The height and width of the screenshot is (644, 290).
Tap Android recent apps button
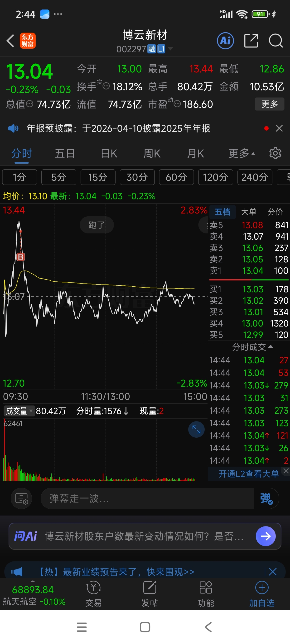point(82,627)
